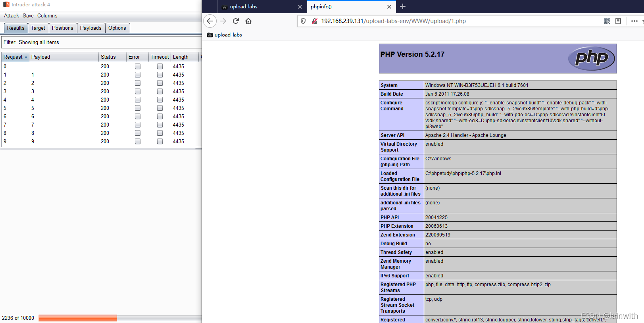Click the Filter: Showing all items bar
This screenshot has height=323, width=644.
(x=102, y=42)
